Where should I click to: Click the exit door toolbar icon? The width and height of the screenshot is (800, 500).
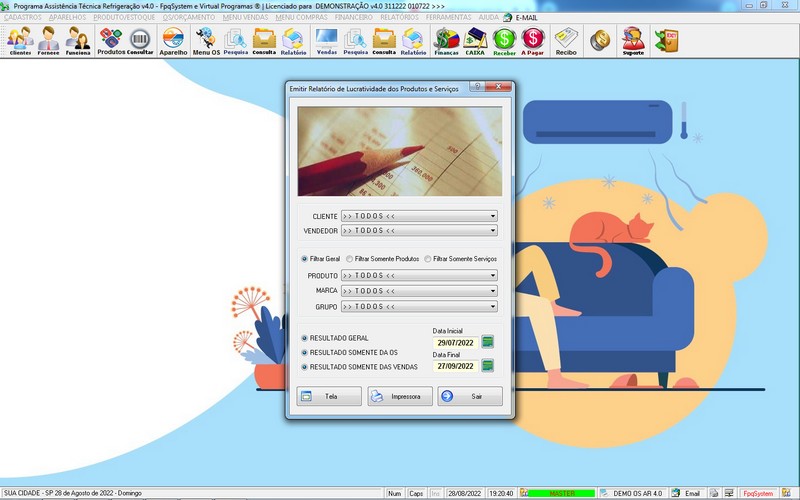click(667, 41)
